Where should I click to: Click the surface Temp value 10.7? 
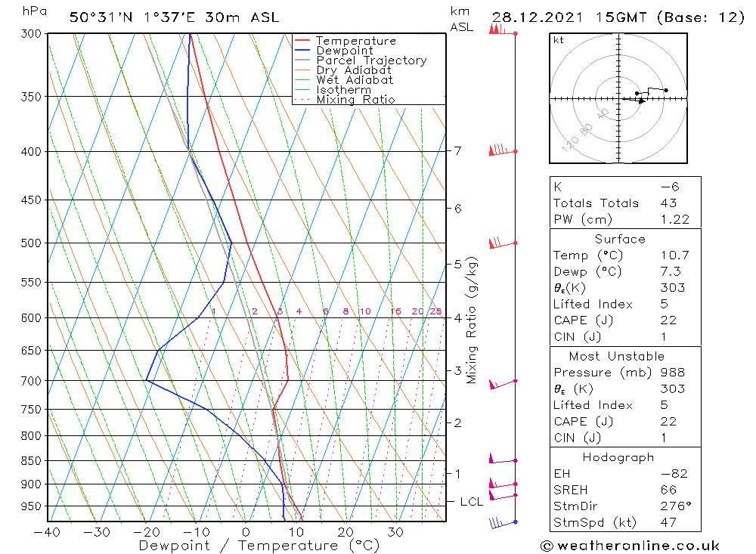[x=675, y=255]
